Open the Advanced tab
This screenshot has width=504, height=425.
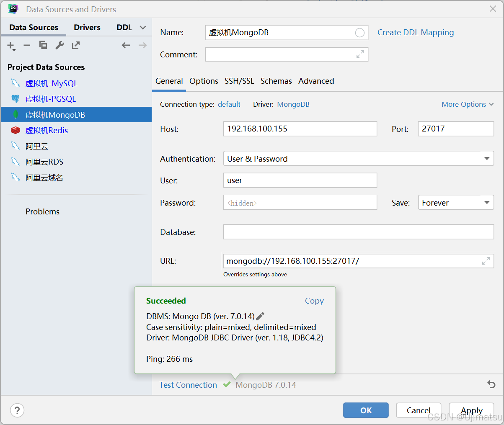316,81
